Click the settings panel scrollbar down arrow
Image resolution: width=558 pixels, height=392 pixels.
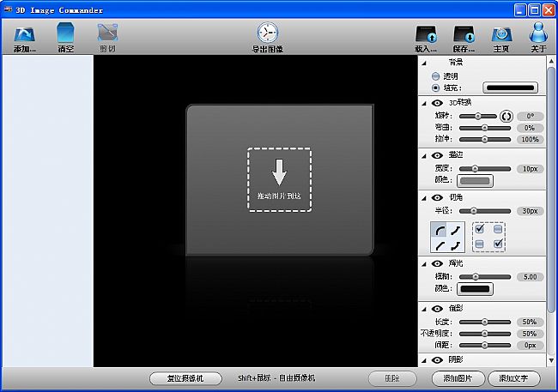point(551,360)
